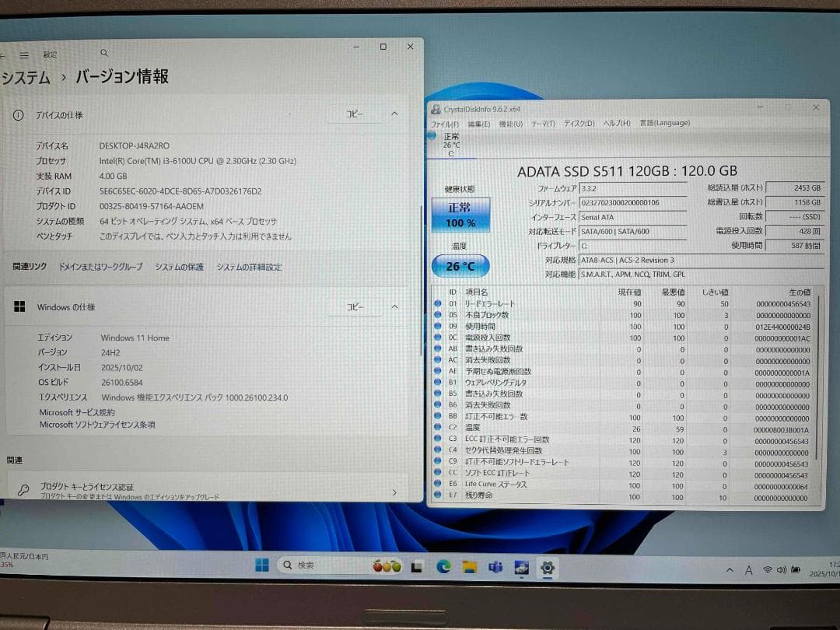
Task: Click the システム breadcrumb in Settings
Action: 26,78
